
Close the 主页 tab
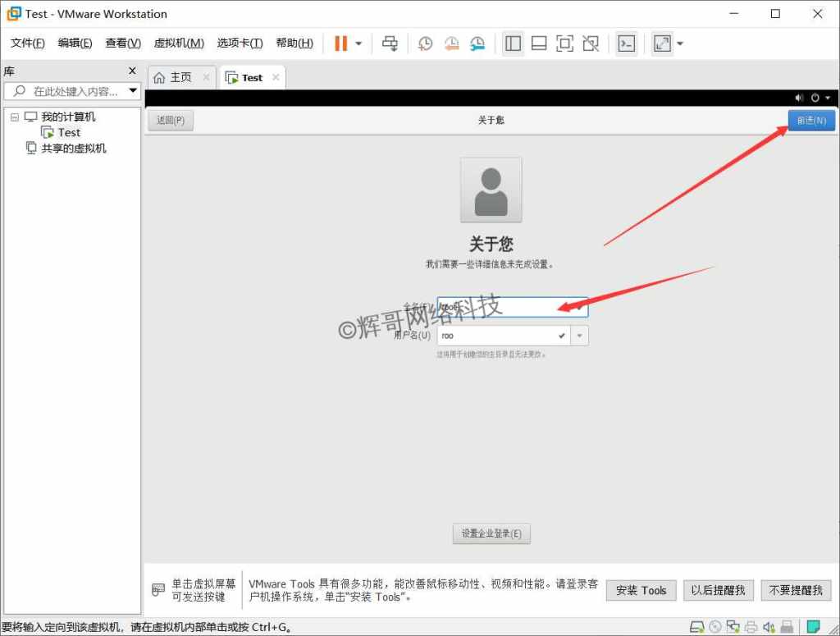pyautogui.click(x=206, y=77)
